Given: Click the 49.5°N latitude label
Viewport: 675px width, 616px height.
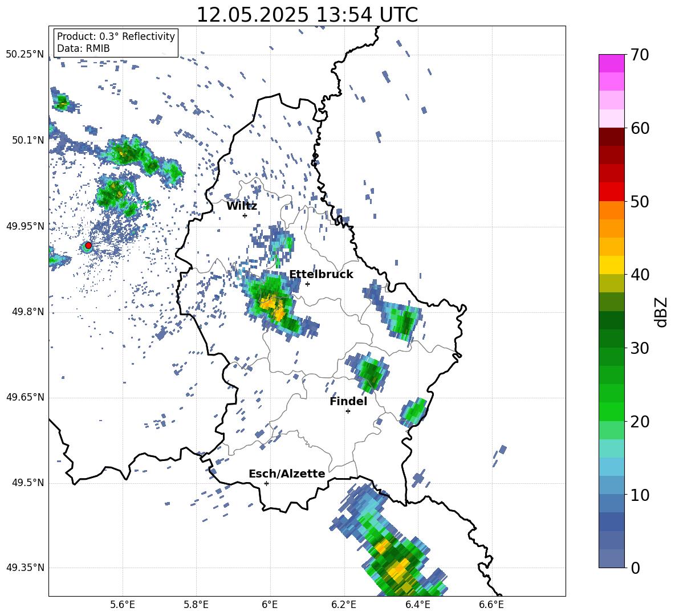Looking at the screenshot, I should (29, 483).
